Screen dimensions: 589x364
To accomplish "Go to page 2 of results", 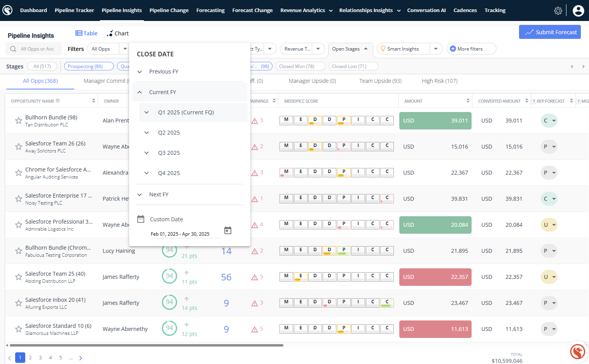I will coord(30,358).
